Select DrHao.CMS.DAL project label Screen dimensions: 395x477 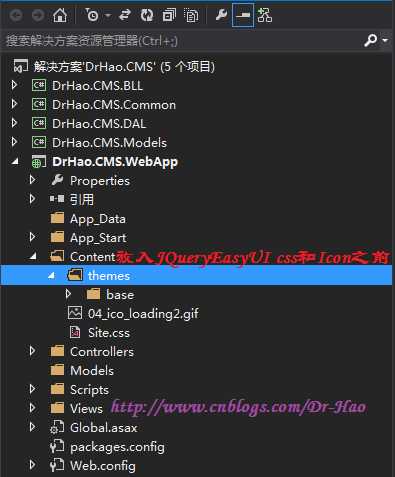(99, 124)
